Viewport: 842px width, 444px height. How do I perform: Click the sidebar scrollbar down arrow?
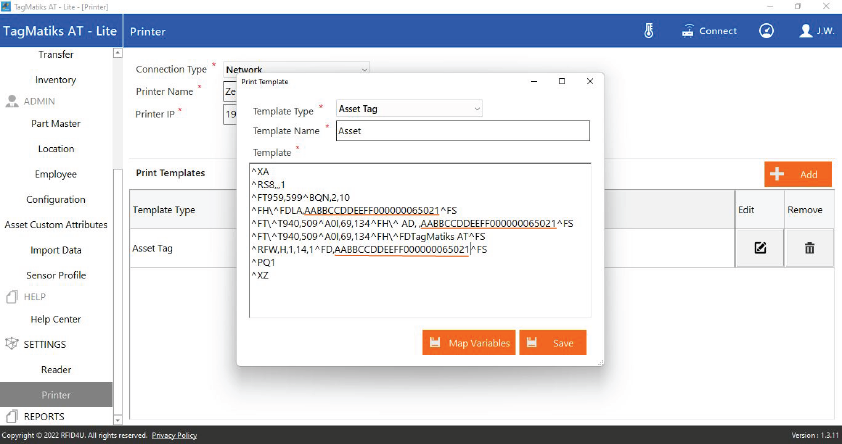(118, 419)
